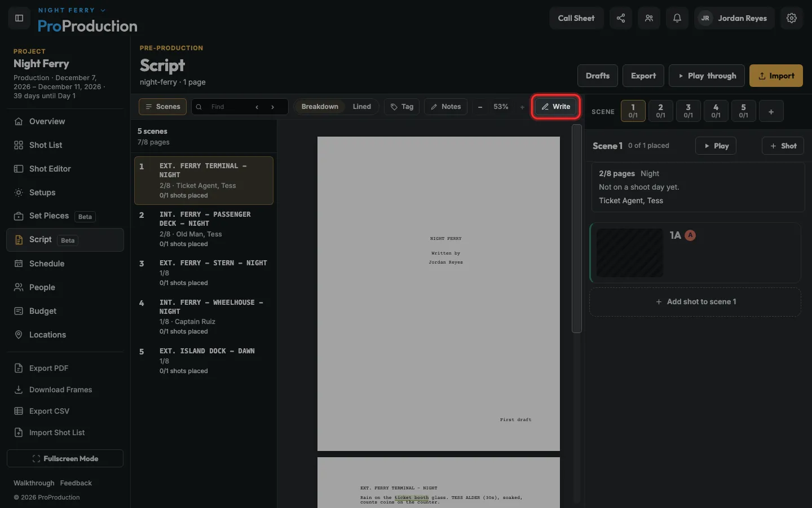Start the Play through

point(707,76)
